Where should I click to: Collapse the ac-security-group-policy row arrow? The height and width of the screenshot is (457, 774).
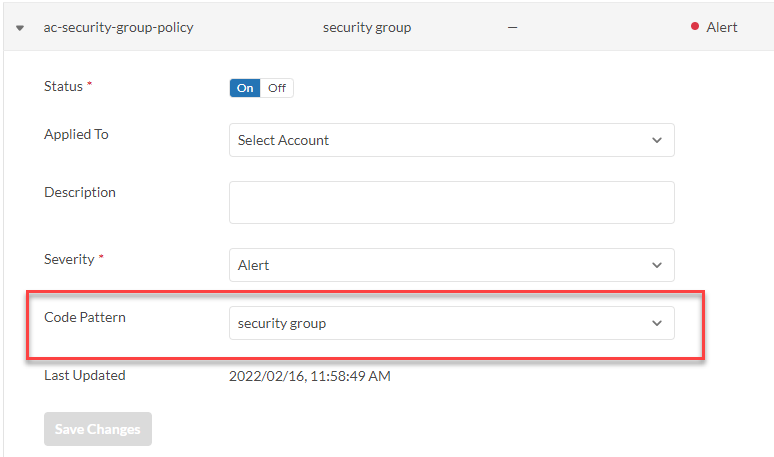[20, 28]
